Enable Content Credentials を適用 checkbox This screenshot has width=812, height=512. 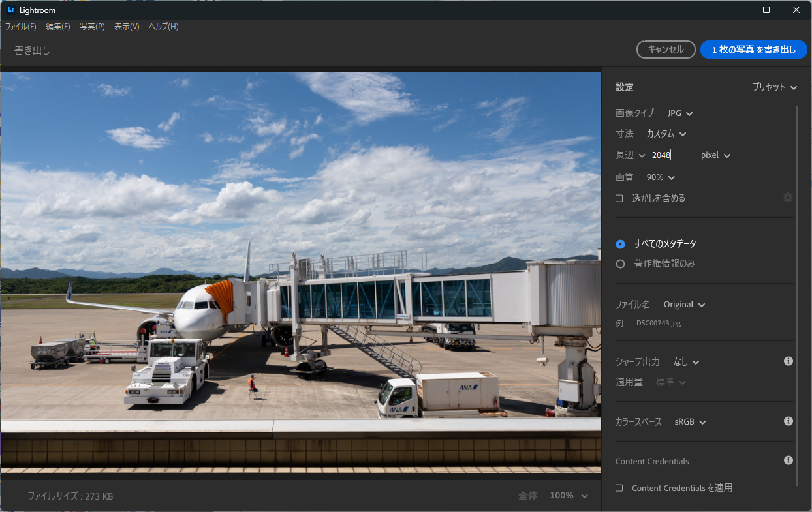619,488
